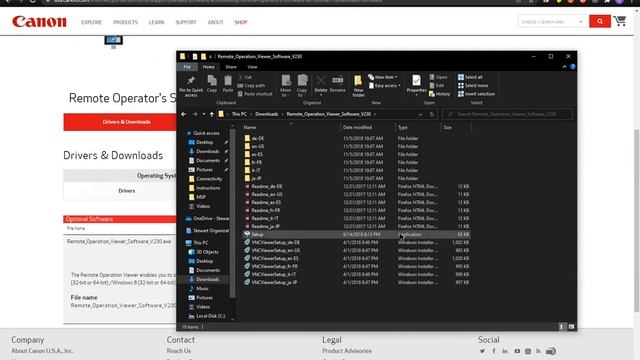Click the Twitter icon in Canon footer
Viewport: 640px width, 360px height.
pyautogui.click(x=482, y=351)
